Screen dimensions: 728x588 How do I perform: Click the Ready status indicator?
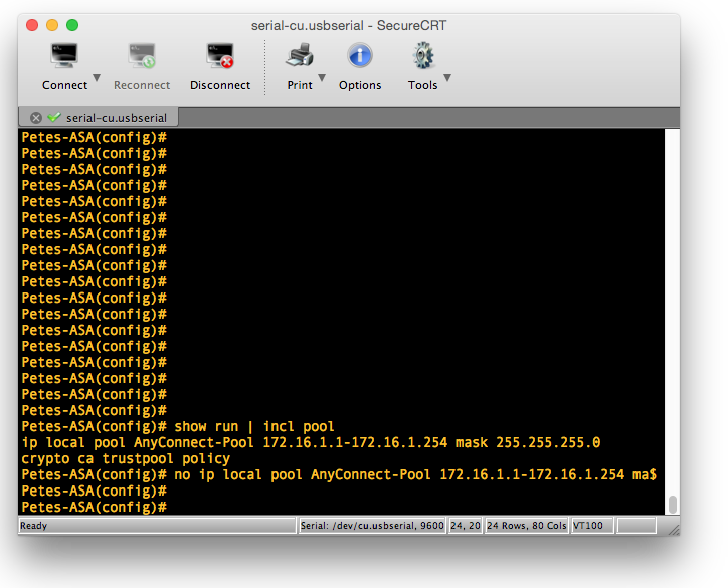click(x=35, y=525)
